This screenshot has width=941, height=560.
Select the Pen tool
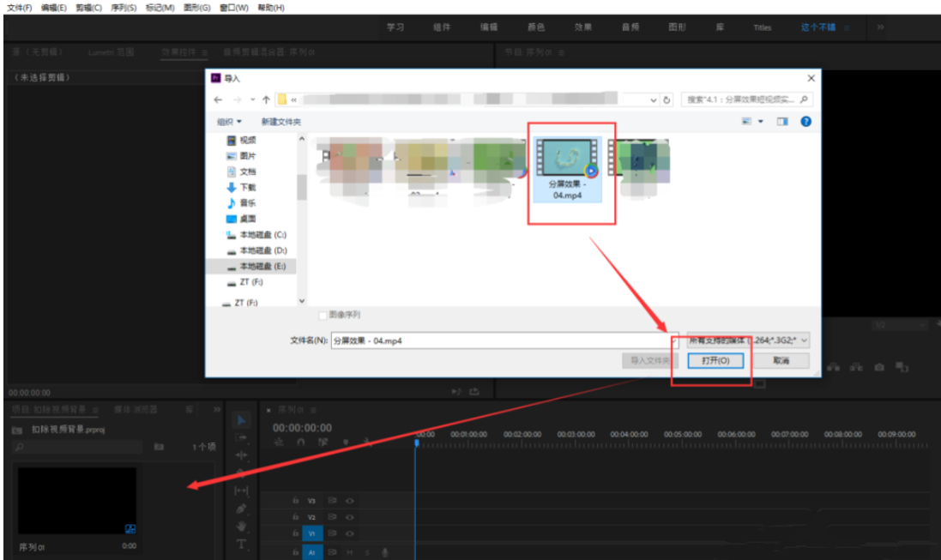click(x=241, y=509)
